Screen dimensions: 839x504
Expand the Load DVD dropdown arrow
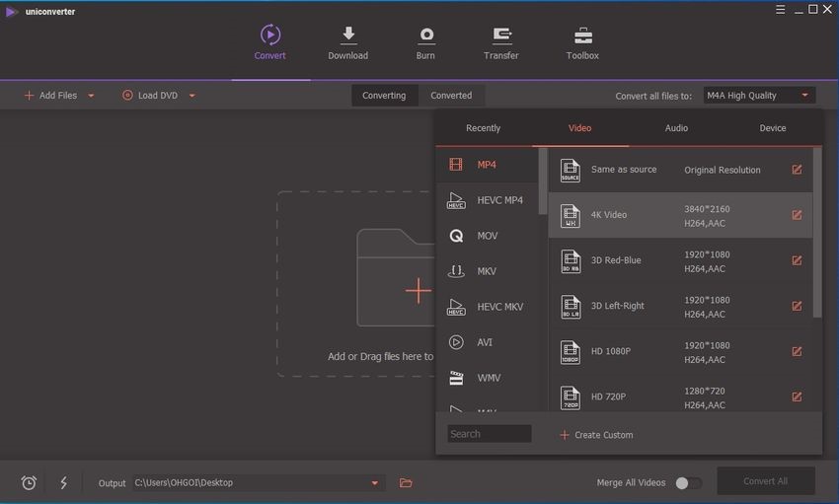191,96
